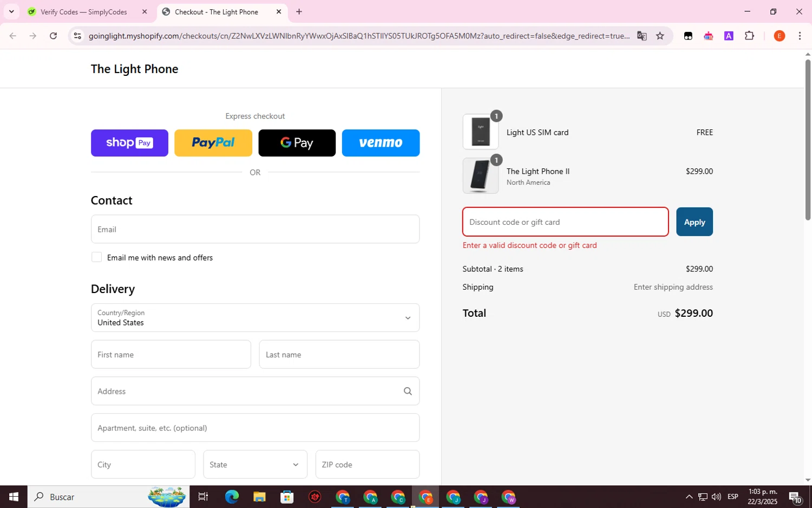Click the browser address bar URL
812x508 pixels.
359,36
